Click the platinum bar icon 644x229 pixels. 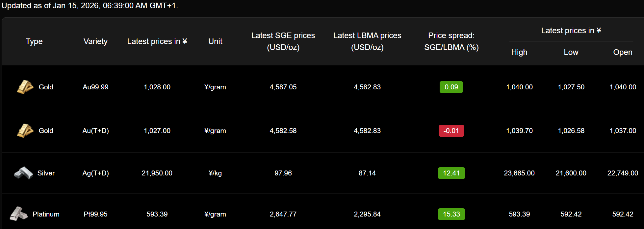point(19,214)
